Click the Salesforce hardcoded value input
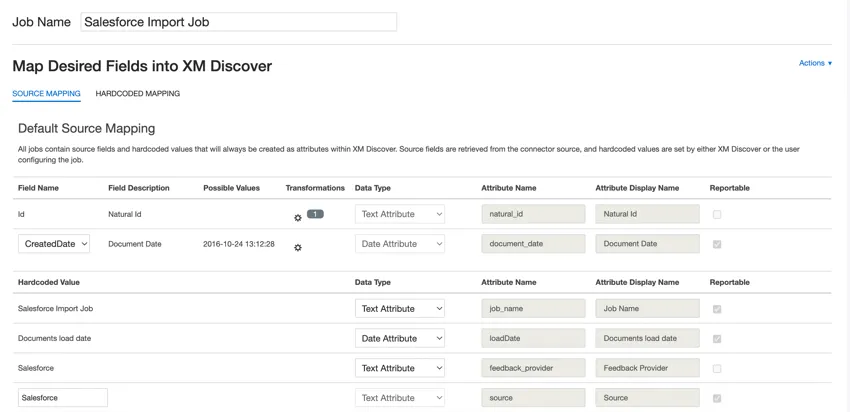This screenshot has height=412, width=850. click(x=62, y=398)
